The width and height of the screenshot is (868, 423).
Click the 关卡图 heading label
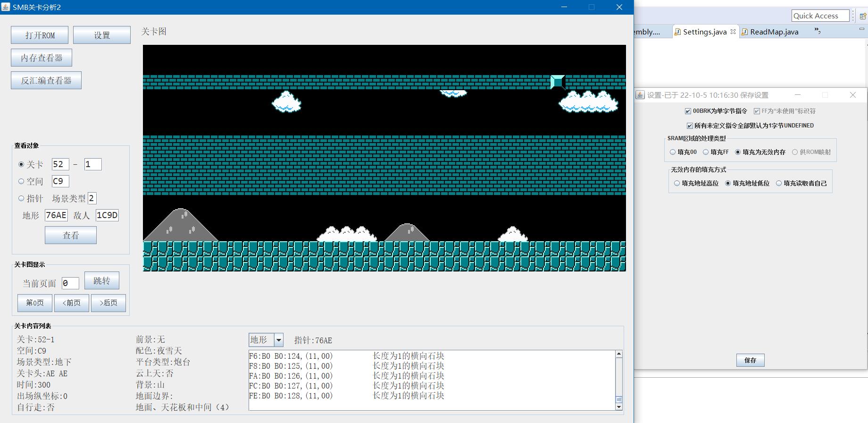(x=154, y=31)
